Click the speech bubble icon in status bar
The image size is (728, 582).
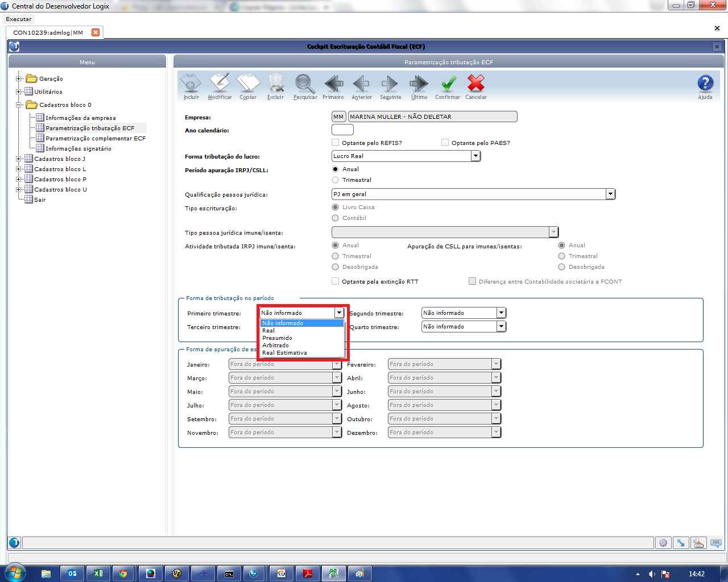point(716,543)
